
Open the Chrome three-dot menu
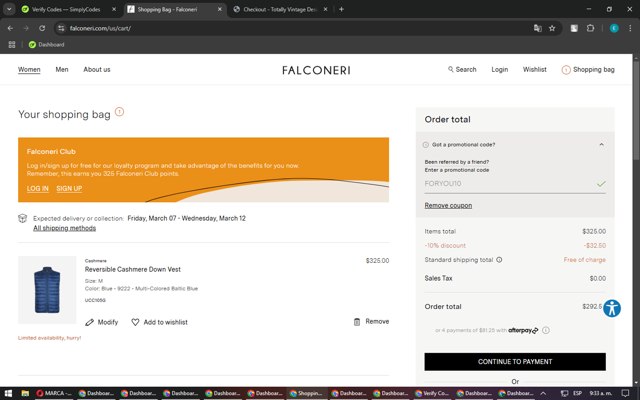(630, 28)
